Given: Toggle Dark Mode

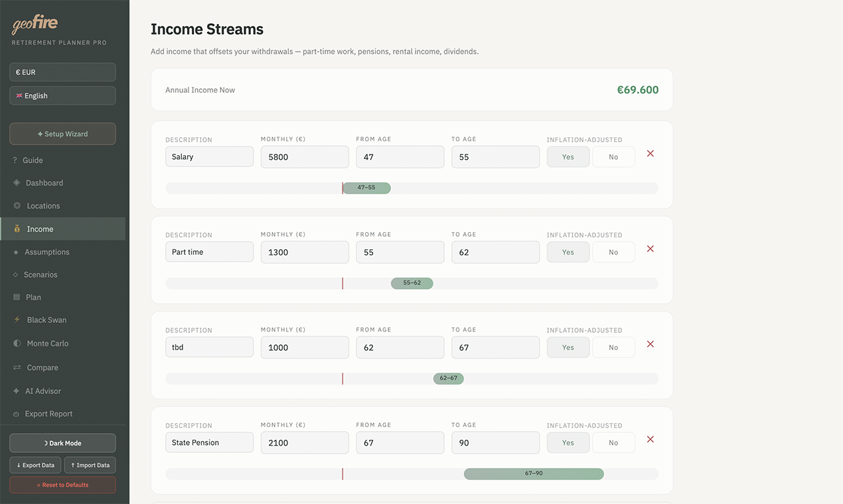Looking at the screenshot, I should coord(62,443).
